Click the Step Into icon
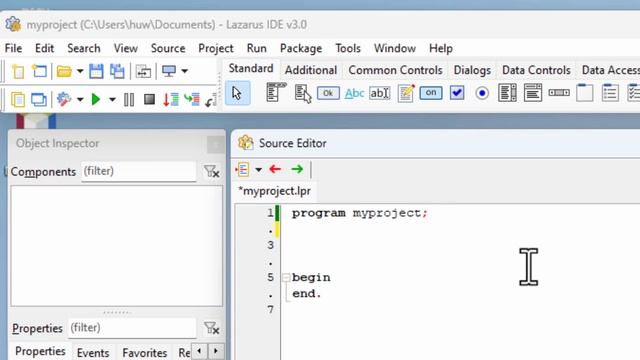Screen dimensions: 640x360 coord(171,99)
